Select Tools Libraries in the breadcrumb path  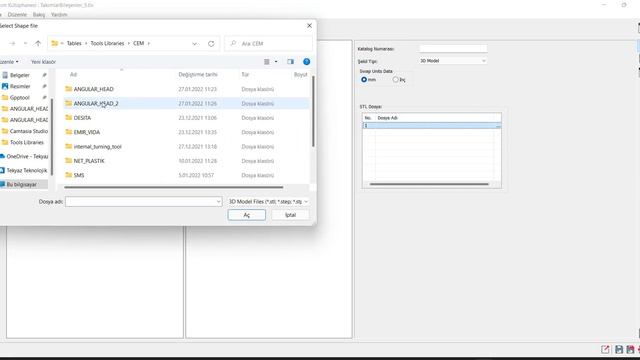click(x=107, y=43)
